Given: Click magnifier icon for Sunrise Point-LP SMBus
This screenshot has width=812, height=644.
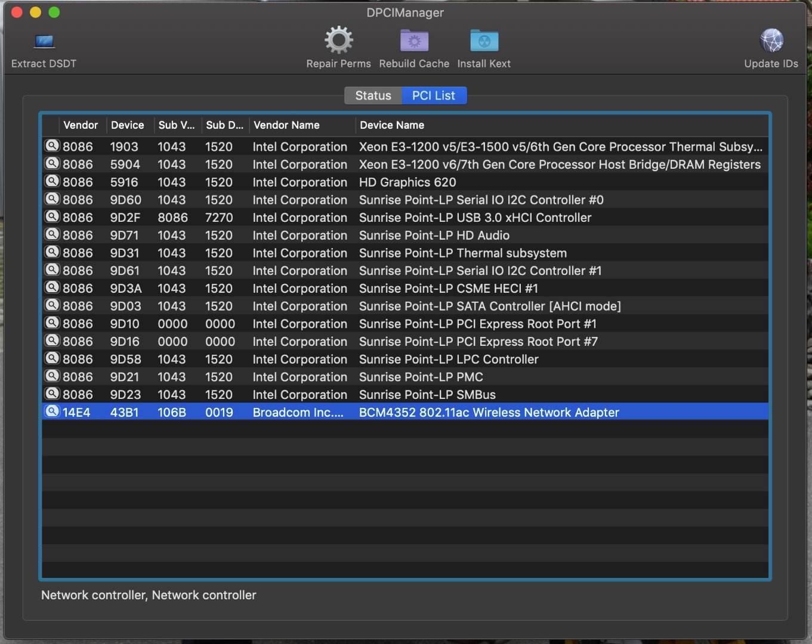Looking at the screenshot, I should tap(53, 394).
